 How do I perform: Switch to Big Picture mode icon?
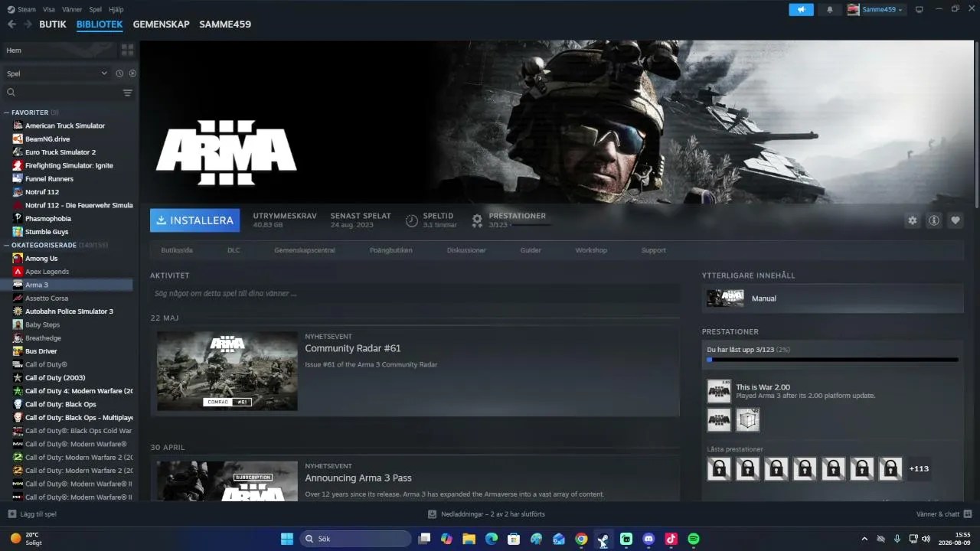(920, 9)
